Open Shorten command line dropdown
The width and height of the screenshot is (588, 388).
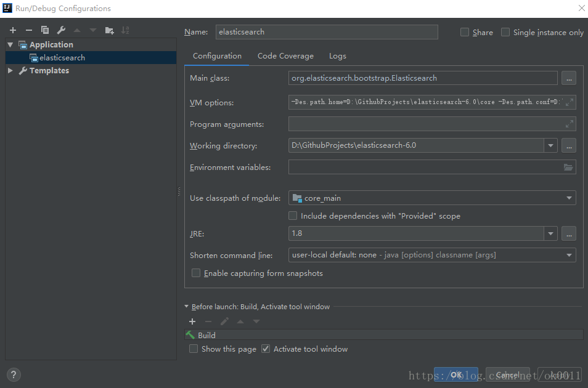(570, 255)
